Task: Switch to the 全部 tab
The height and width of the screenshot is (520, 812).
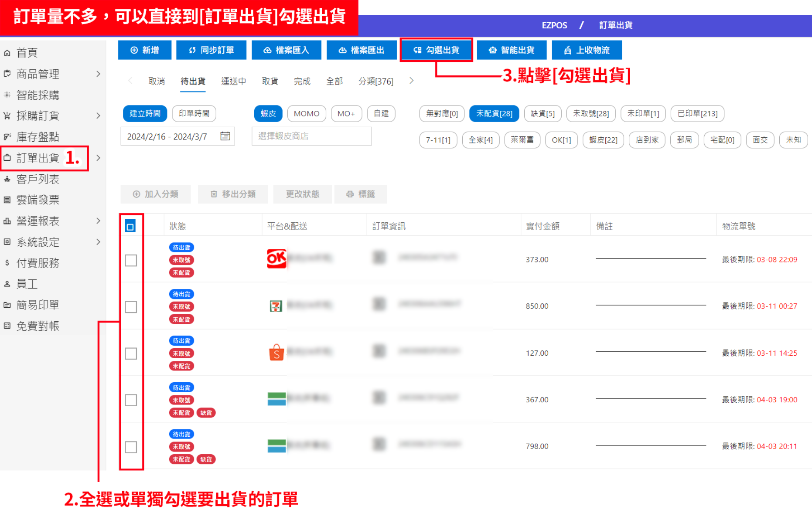Action: [334, 81]
